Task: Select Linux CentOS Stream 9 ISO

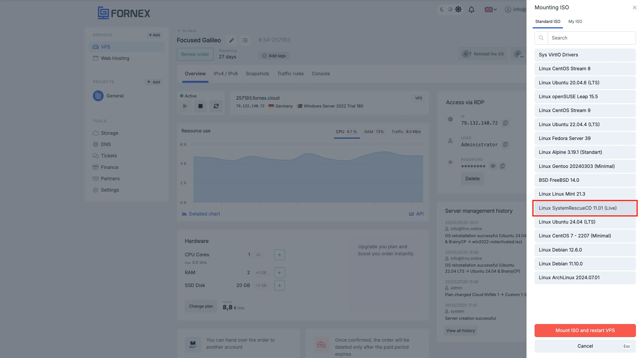Action: pyautogui.click(x=585, y=111)
